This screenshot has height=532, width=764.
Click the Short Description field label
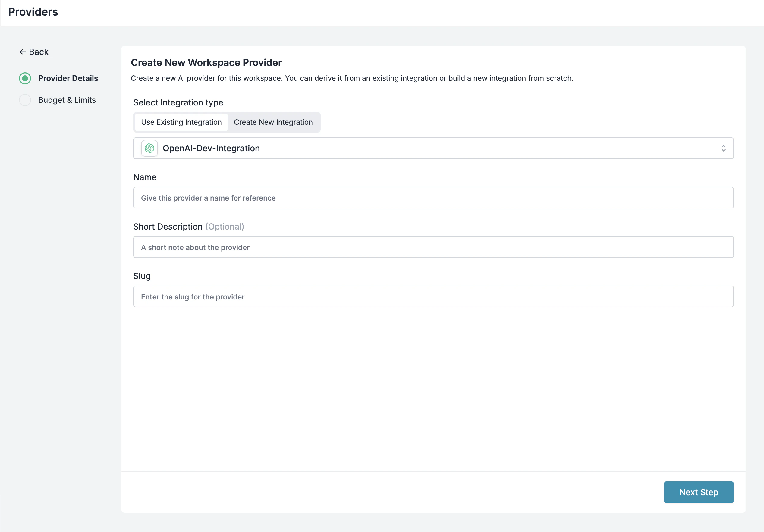(168, 227)
